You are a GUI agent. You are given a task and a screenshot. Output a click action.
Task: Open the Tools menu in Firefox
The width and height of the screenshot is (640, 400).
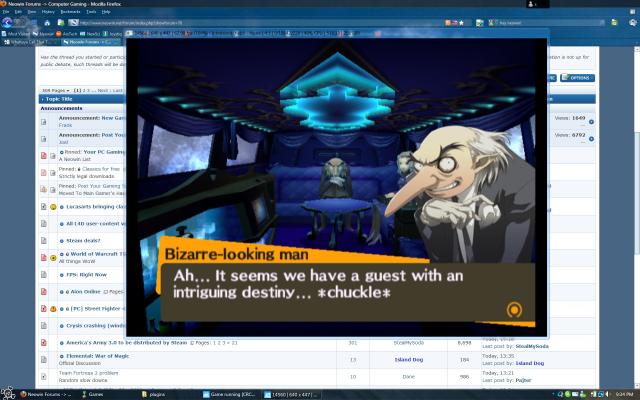tap(91, 12)
